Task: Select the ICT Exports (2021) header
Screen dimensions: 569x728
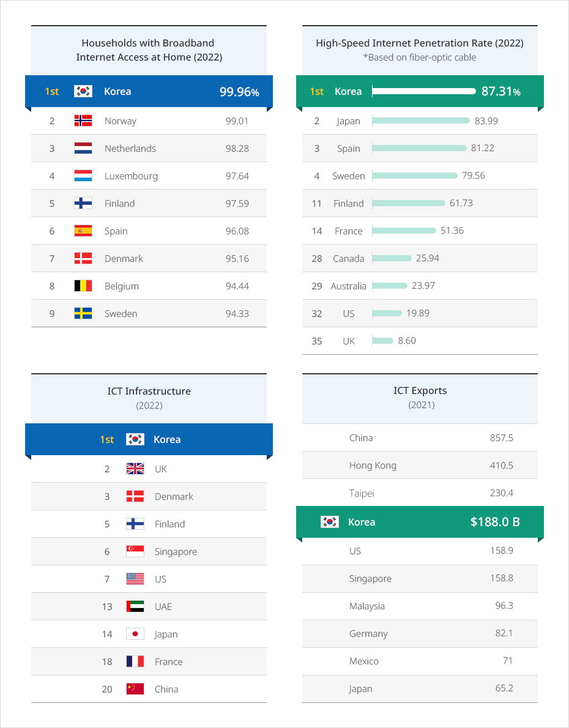Action: pos(420,398)
